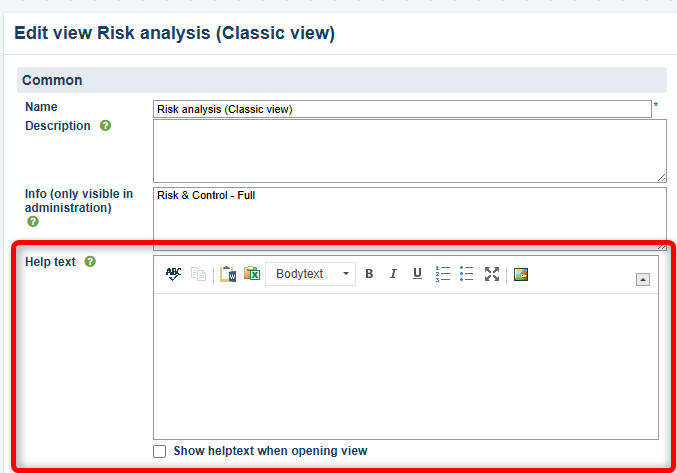This screenshot has height=473, width=677.
Task: Click the Help text question mark icon
Action: (90, 262)
